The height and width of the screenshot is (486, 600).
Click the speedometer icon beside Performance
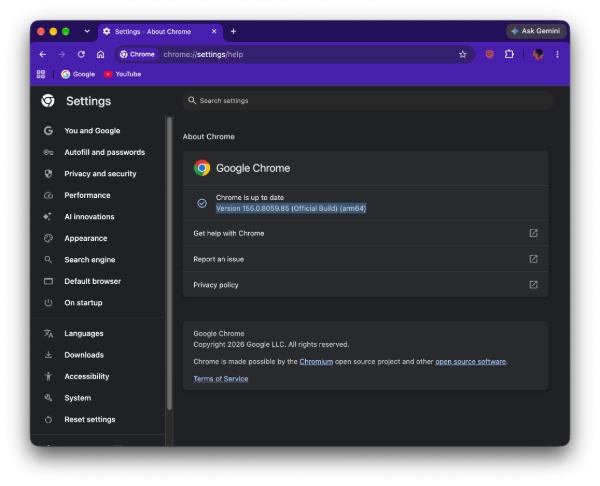tap(48, 195)
